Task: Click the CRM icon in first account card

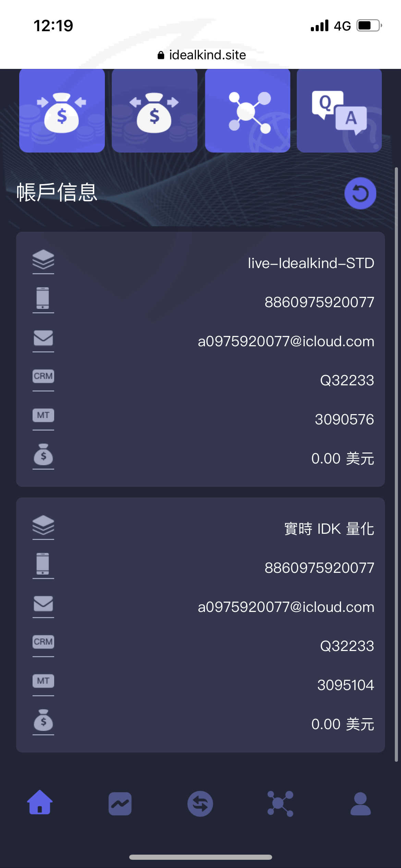Action: [43, 376]
